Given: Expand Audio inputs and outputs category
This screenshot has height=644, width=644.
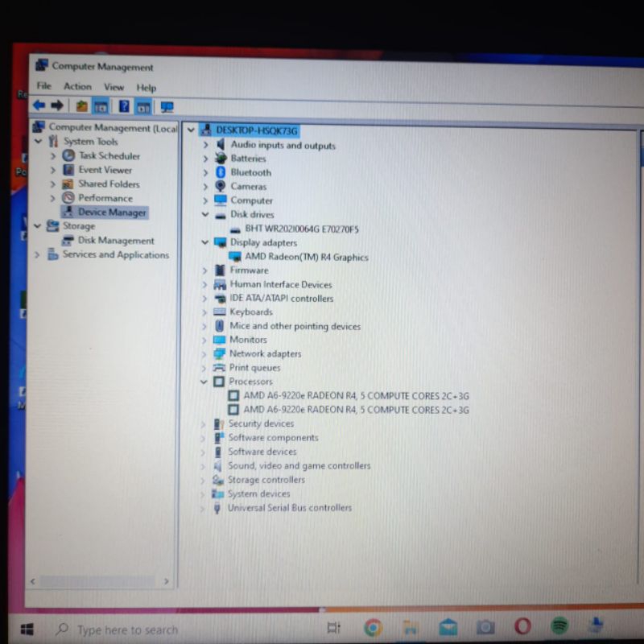Looking at the screenshot, I should click(x=205, y=145).
